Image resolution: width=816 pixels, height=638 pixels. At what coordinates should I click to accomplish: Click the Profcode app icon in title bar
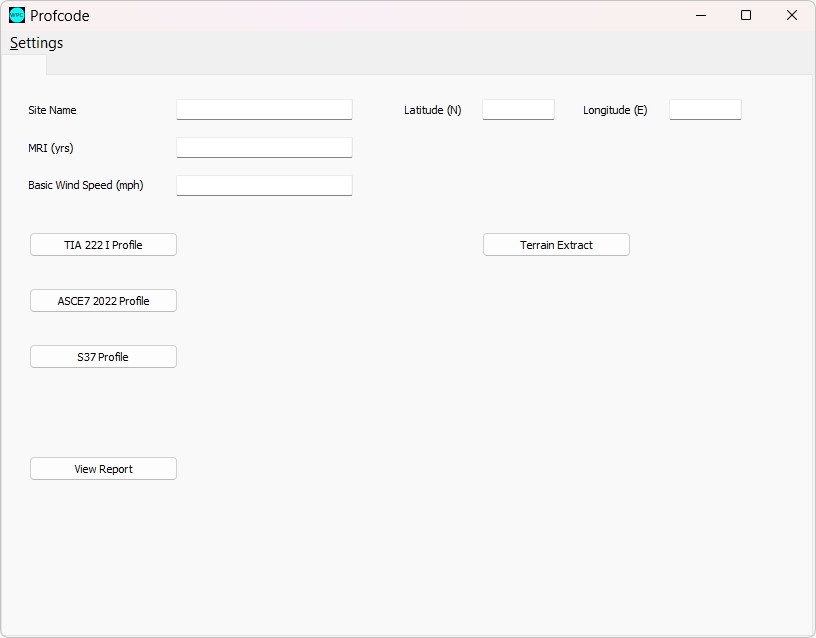coord(17,15)
